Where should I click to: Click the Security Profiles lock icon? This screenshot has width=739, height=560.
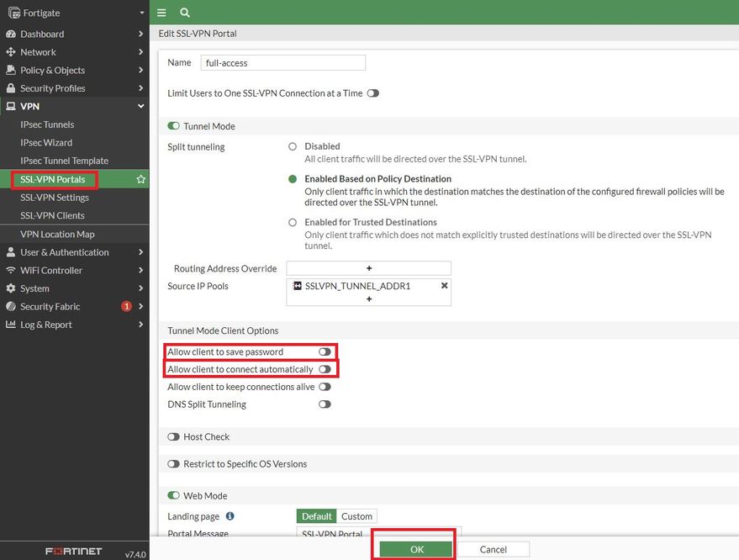click(x=11, y=88)
